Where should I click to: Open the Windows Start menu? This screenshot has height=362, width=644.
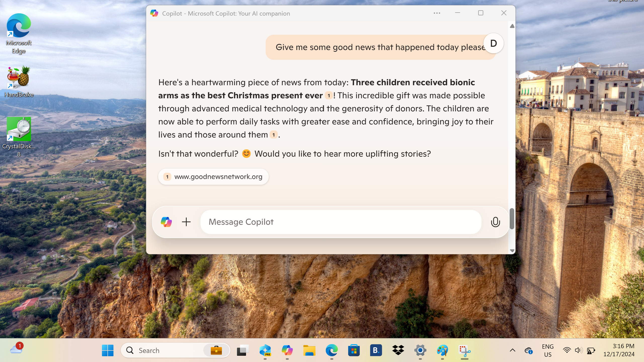coord(108,350)
